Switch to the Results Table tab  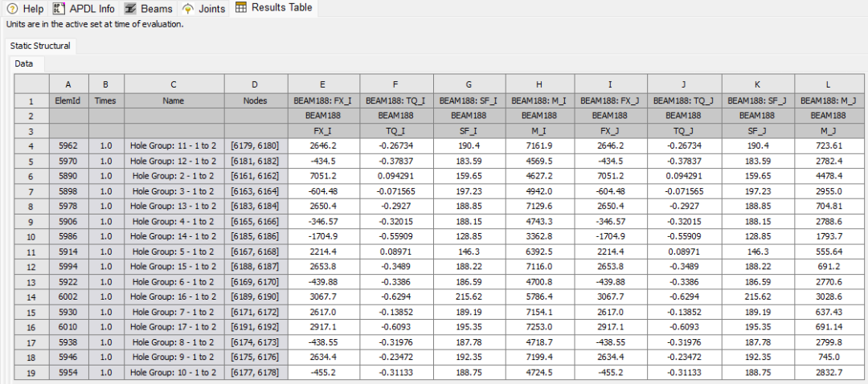click(x=273, y=8)
